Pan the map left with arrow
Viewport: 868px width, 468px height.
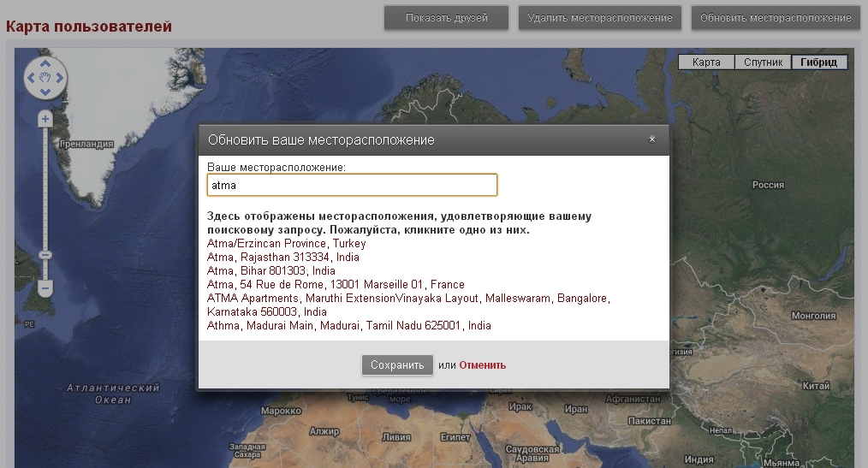point(31,78)
